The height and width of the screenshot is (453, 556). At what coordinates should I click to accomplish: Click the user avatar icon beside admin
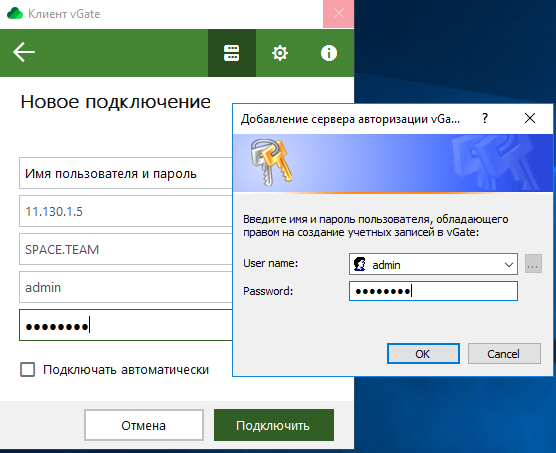coord(360,264)
